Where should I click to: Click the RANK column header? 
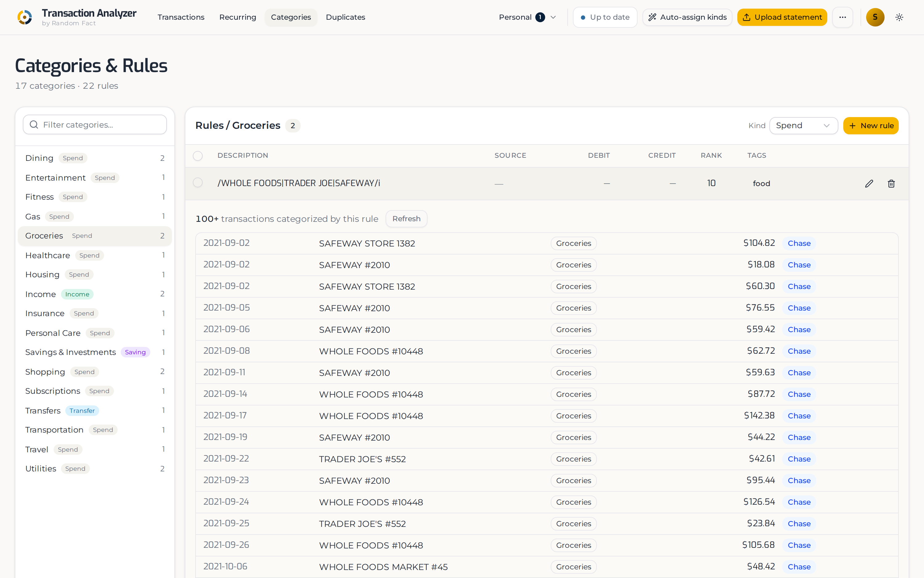click(711, 156)
